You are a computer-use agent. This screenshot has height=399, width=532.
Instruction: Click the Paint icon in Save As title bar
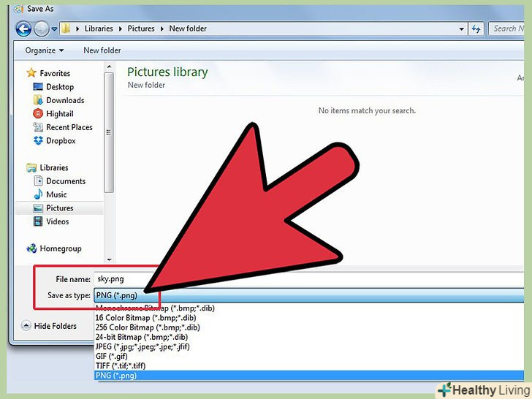[18, 9]
